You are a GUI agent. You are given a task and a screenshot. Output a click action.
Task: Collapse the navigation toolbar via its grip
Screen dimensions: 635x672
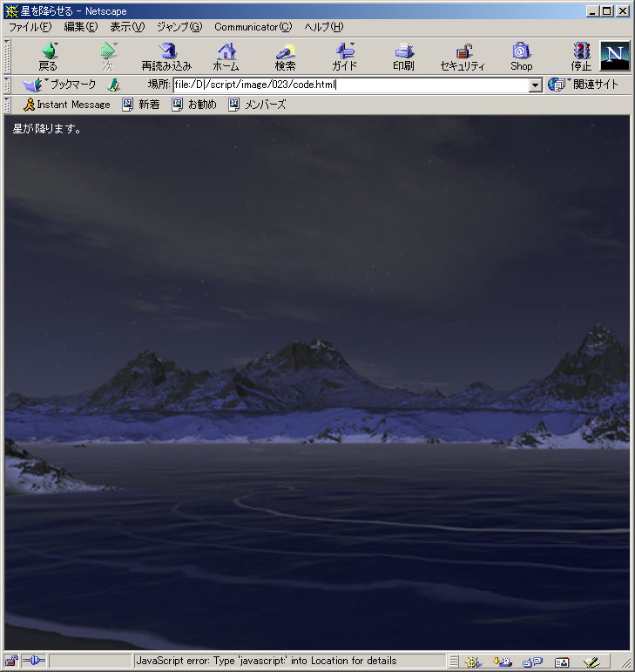tap(7, 56)
